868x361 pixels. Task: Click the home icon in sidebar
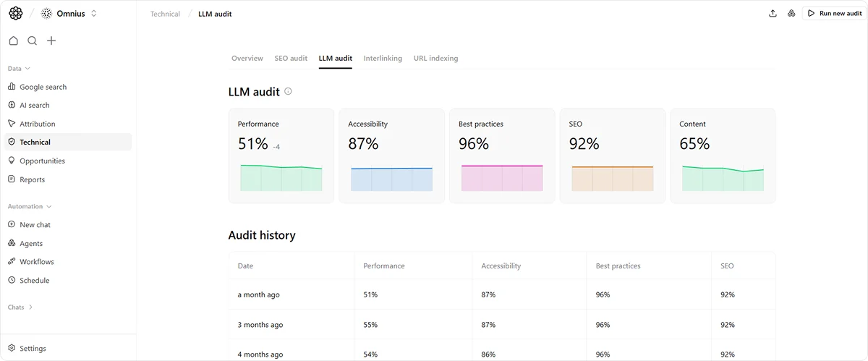(x=14, y=41)
